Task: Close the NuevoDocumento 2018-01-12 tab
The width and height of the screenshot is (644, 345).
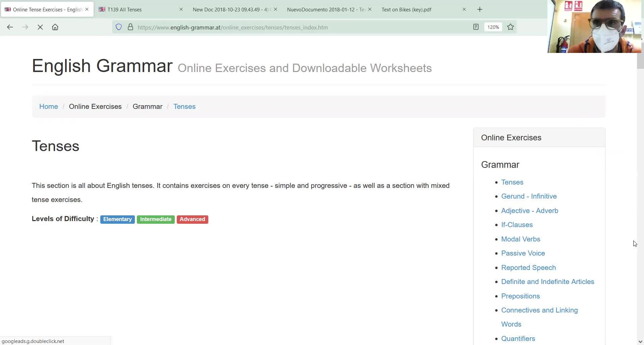Action: click(370, 9)
